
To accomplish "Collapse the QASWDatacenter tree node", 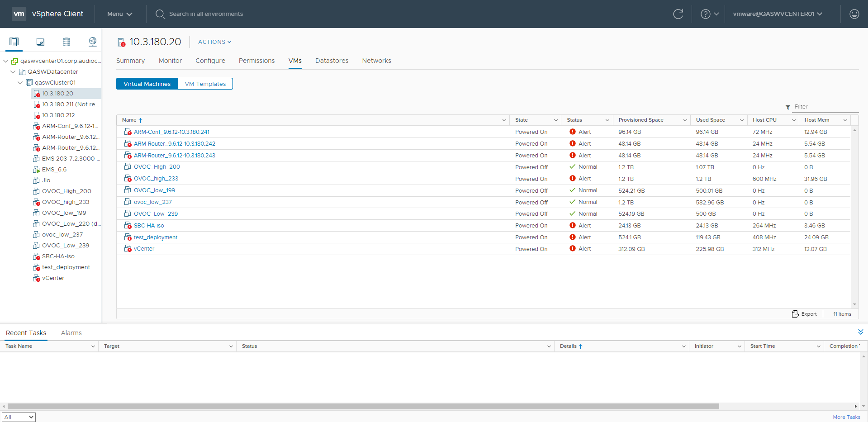I will pyautogui.click(x=13, y=72).
